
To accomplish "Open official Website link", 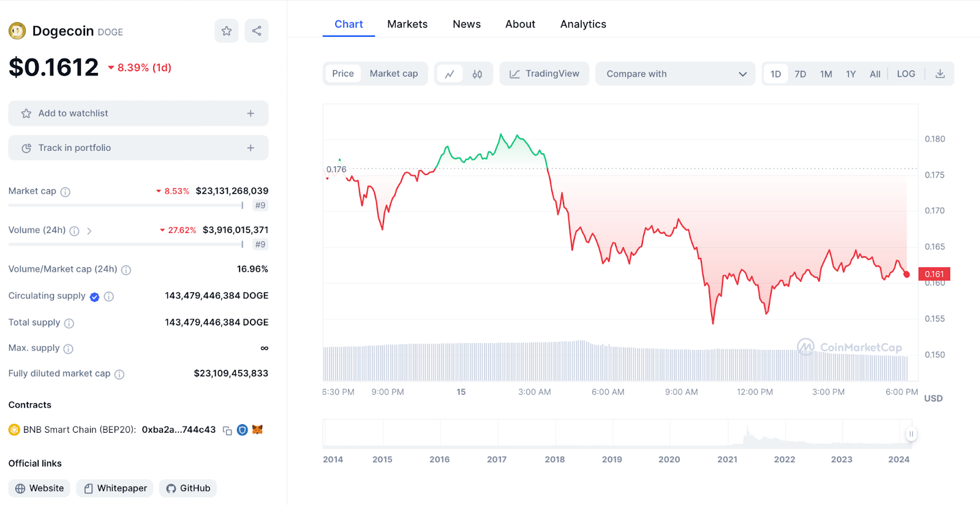I will click(39, 488).
